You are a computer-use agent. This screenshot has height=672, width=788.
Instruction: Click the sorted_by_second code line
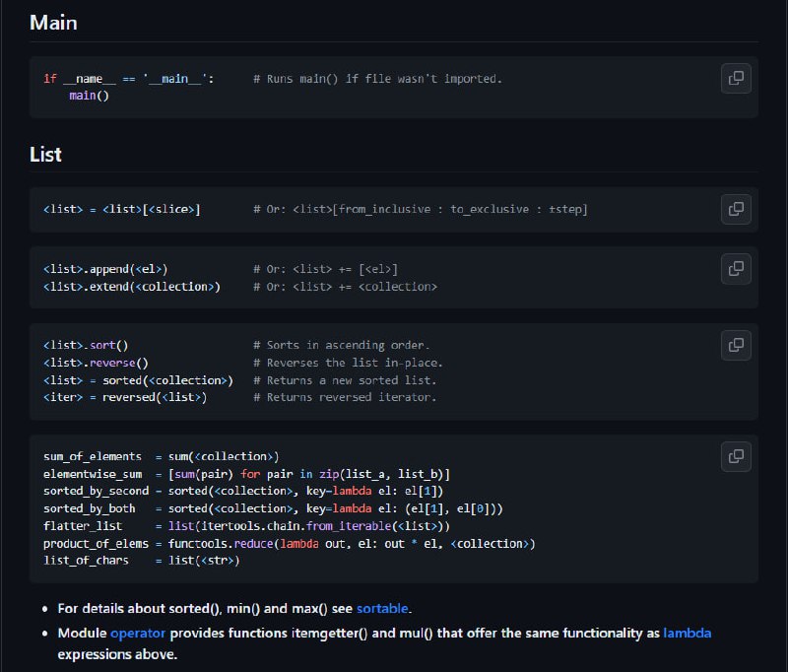(x=243, y=491)
